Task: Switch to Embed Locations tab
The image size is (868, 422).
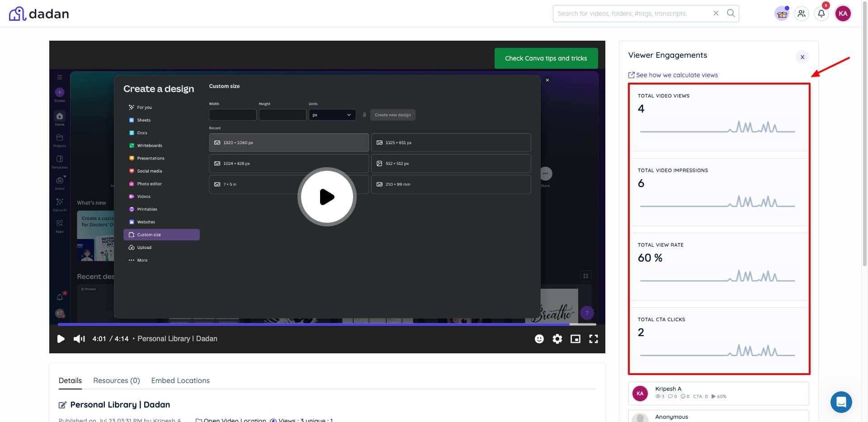Action: coord(180,380)
